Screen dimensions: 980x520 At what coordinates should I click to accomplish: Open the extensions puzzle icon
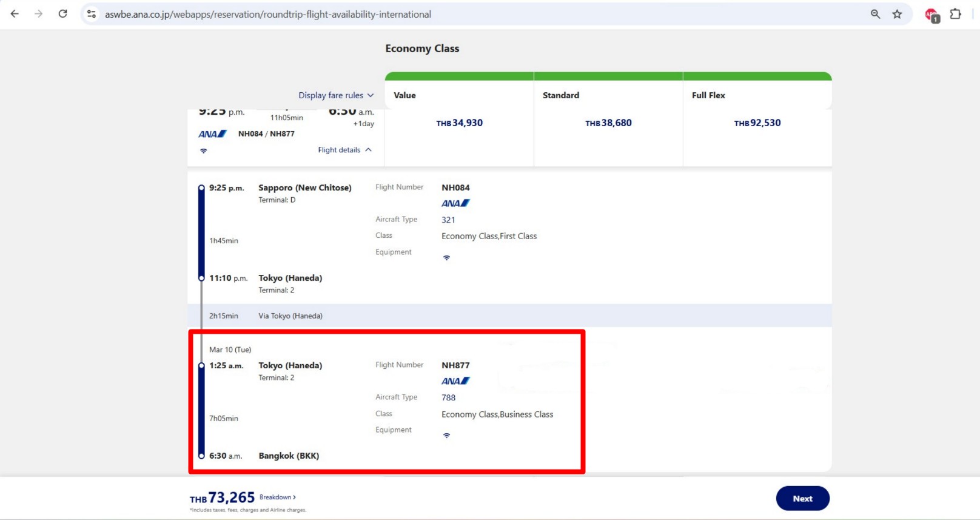956,14
